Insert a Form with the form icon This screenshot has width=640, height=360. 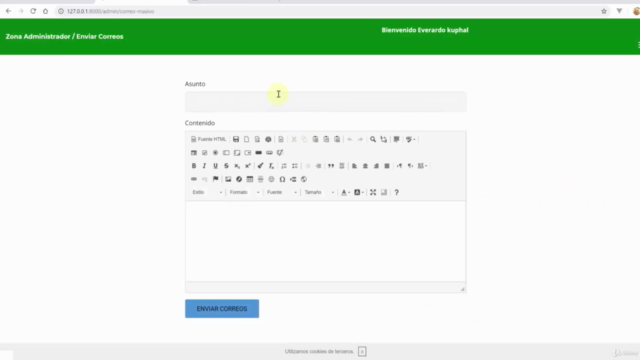pos(194,153)
